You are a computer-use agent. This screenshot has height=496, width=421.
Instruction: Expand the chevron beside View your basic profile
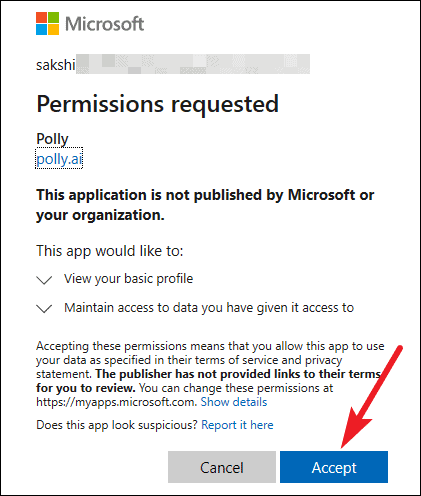(x=44, y=280)
